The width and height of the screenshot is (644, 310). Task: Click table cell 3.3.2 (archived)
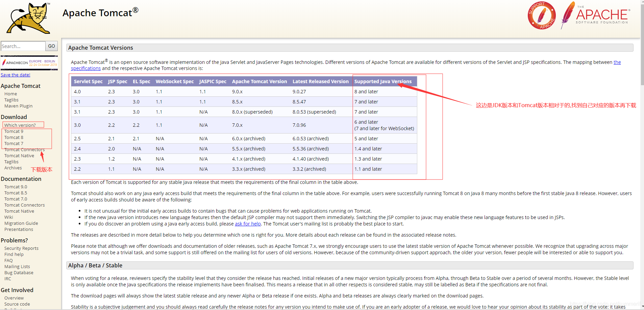click(309, 169)
